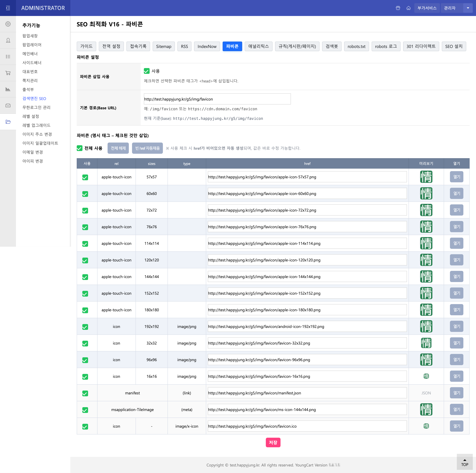Open the mail envelope sidebar icon
This screenshot has width=476, height=473.
click(x=8, y=105)
